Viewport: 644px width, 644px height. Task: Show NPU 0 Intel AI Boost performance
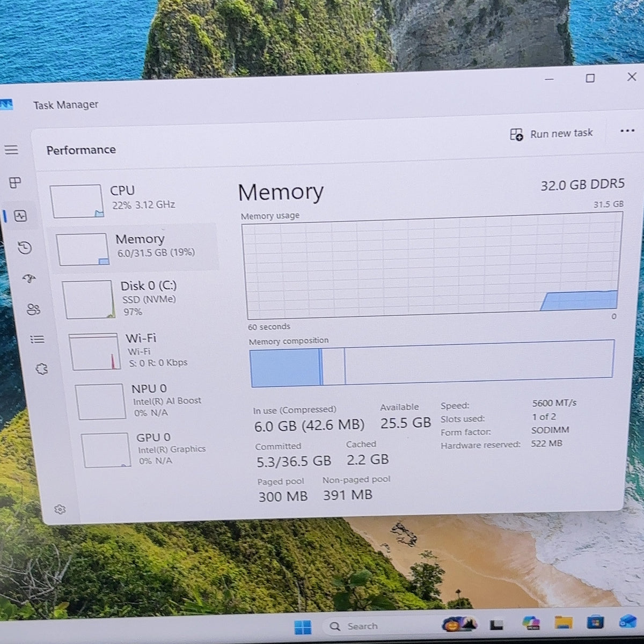point(149,400)
